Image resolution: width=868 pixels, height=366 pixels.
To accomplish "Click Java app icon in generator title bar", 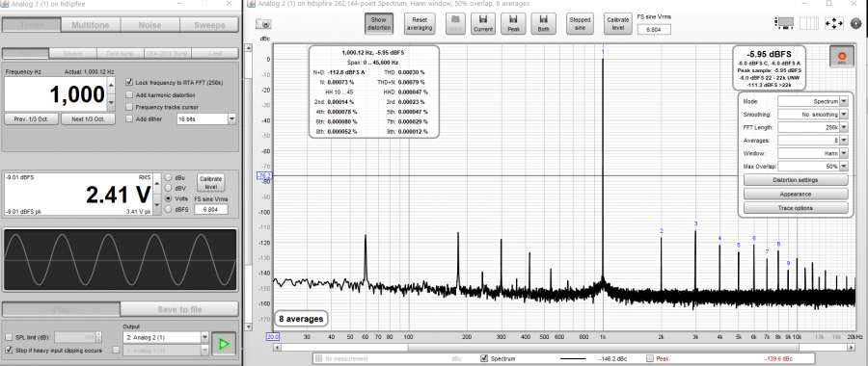I will 5,4.
